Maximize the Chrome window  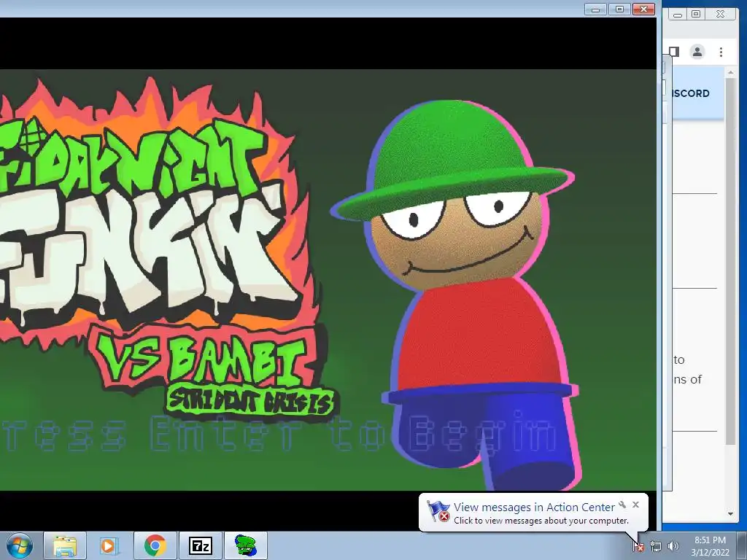[696, 14]
